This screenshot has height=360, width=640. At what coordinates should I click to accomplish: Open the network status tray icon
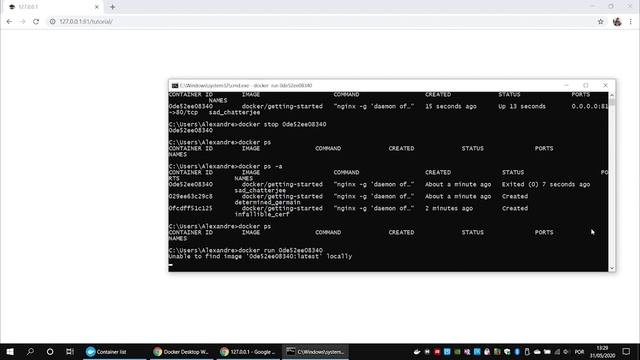tap(557, 352)
